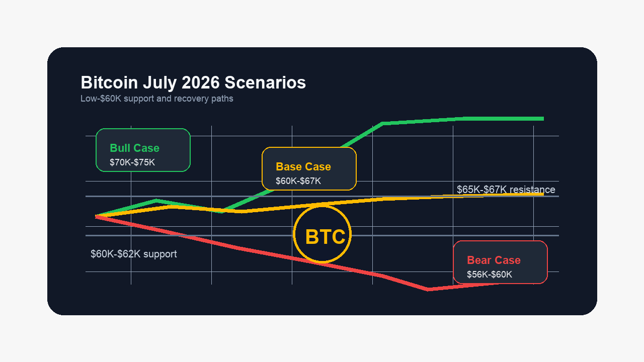
Task: Select the Bull Case label box
Action: (143, 150)
